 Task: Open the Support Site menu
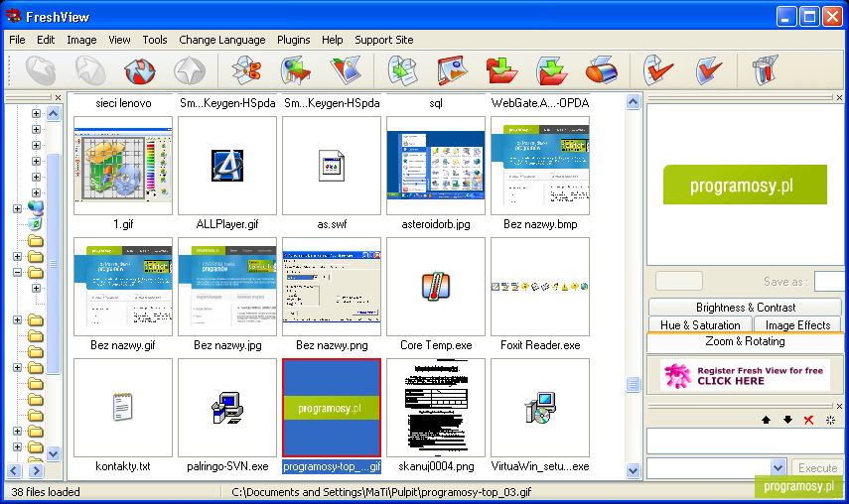click(384, 40)
